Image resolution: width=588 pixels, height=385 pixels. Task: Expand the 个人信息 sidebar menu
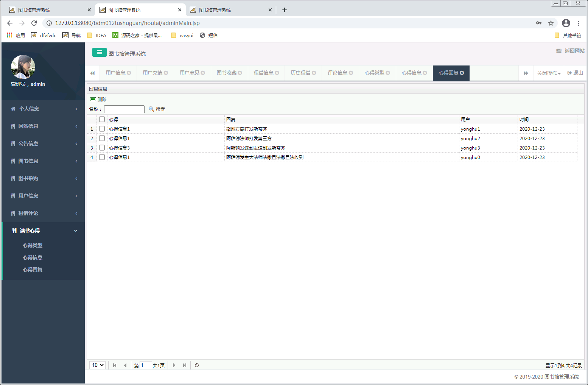(x=43, y=109)
